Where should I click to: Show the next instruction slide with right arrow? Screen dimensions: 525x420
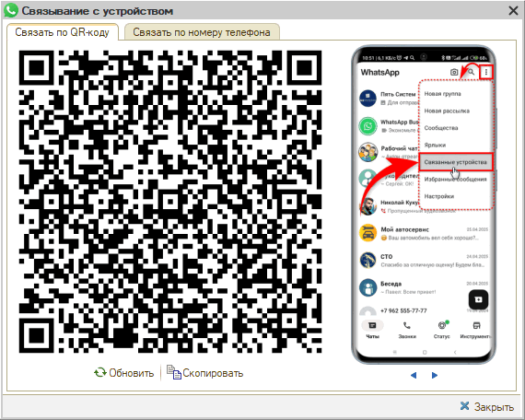(x=435, y=375)
